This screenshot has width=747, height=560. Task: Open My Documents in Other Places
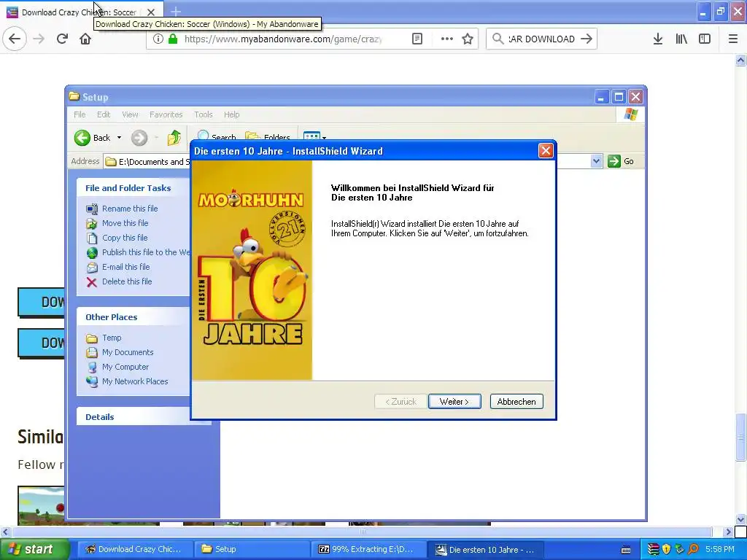pyautogui.click(x=128, y=352)
